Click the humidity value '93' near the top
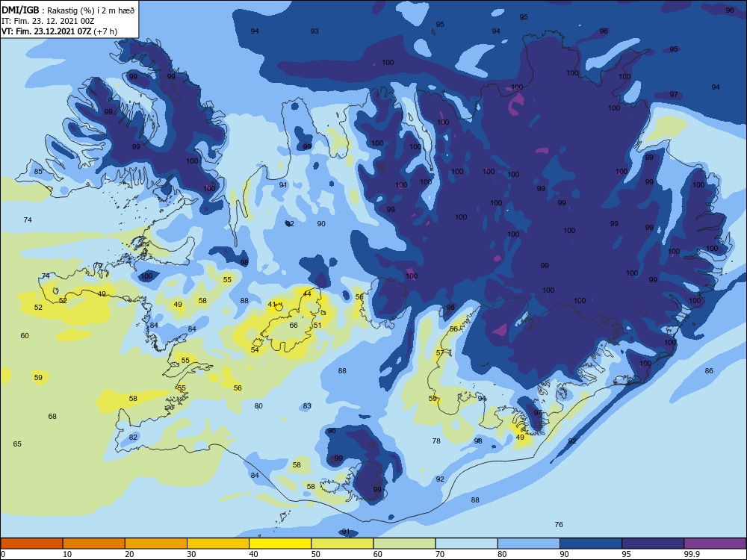 (x=314, y=31)
